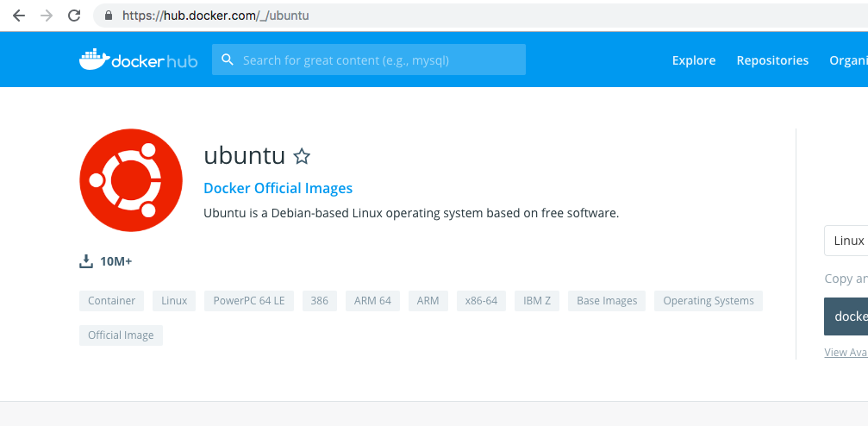868x426 pixels.
Task: Click the Container tag
Action: point(111,301)
